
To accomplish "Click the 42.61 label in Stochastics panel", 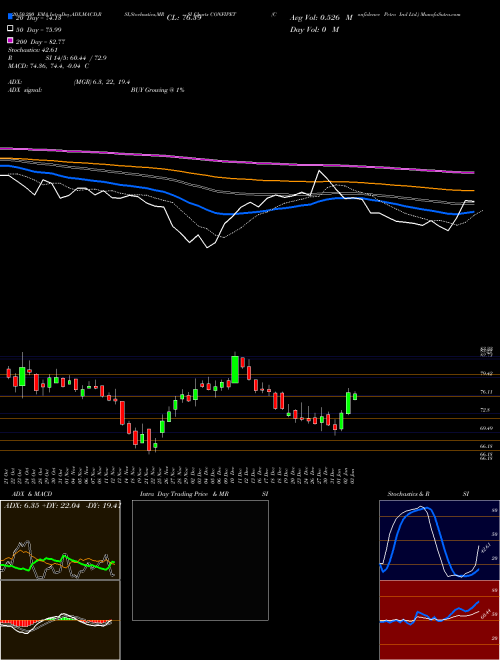I will [484, 548].
